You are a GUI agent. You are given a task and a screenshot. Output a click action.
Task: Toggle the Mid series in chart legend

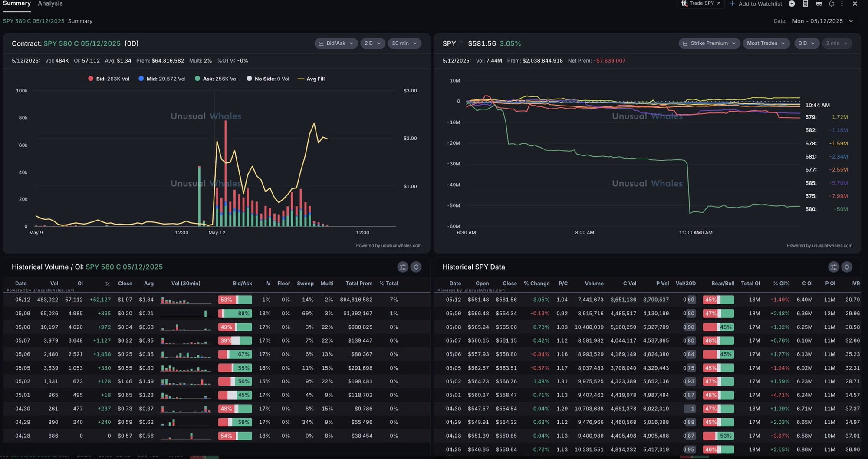162,79
